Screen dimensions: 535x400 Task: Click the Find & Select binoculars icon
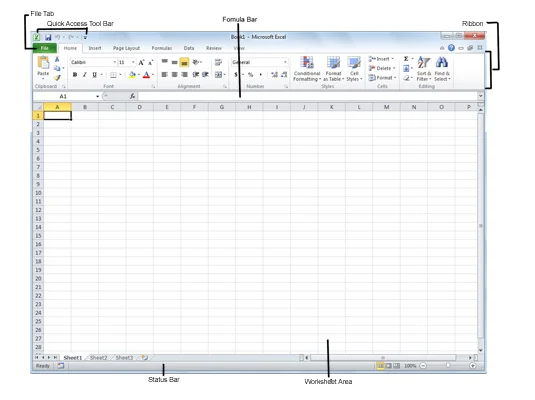(x=442, y=62)
